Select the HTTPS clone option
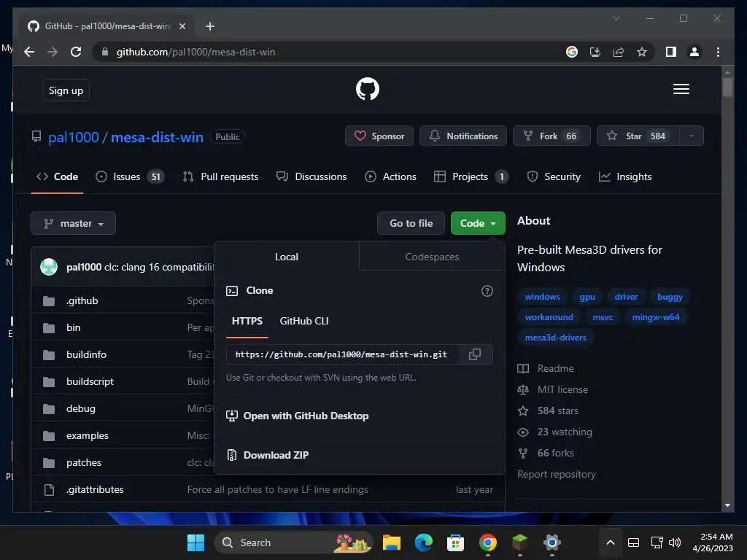The image size is (747, 560). (247, 321)
